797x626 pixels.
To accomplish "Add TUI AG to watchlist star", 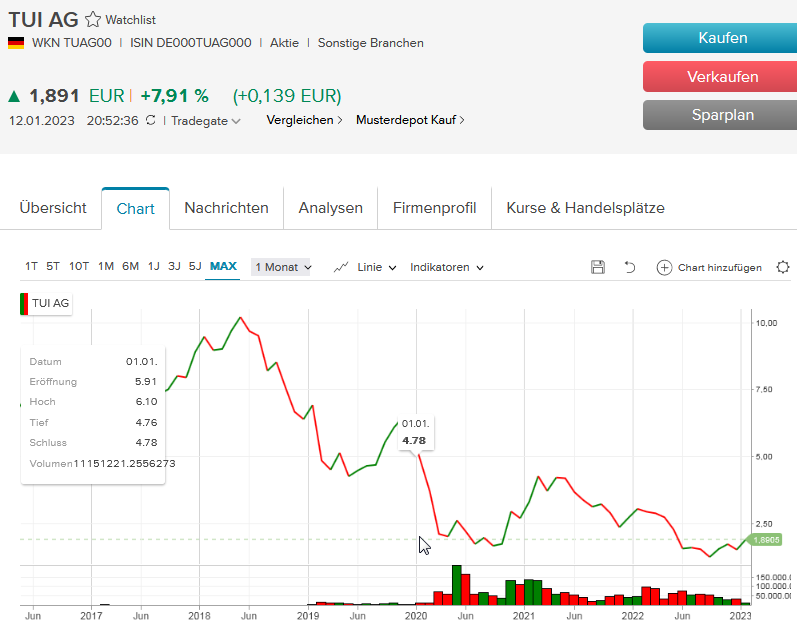I will [93, 20].
